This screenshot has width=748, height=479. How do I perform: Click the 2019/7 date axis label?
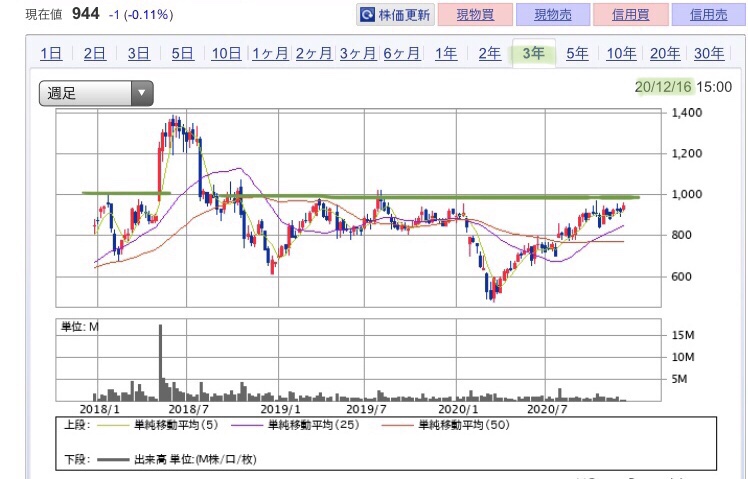tap(366, 409)
